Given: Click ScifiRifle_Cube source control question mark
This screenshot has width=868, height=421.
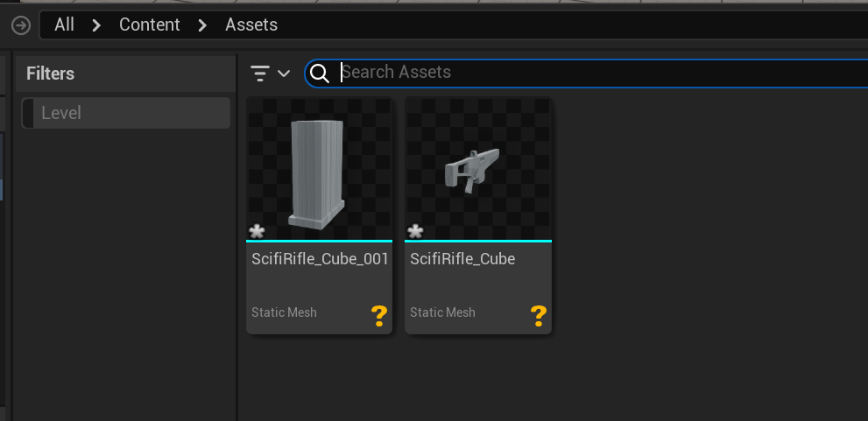Looking at the screenshot, I should click(x=538, y=315).
